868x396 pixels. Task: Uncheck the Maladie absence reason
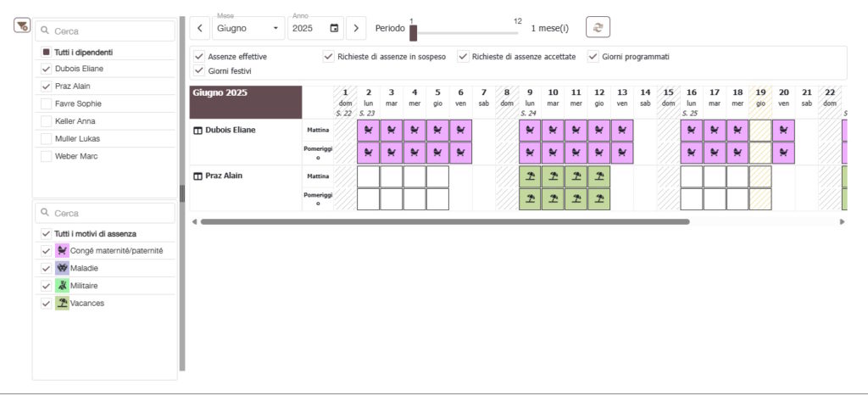pyautogui.click(x=46, y=268)
